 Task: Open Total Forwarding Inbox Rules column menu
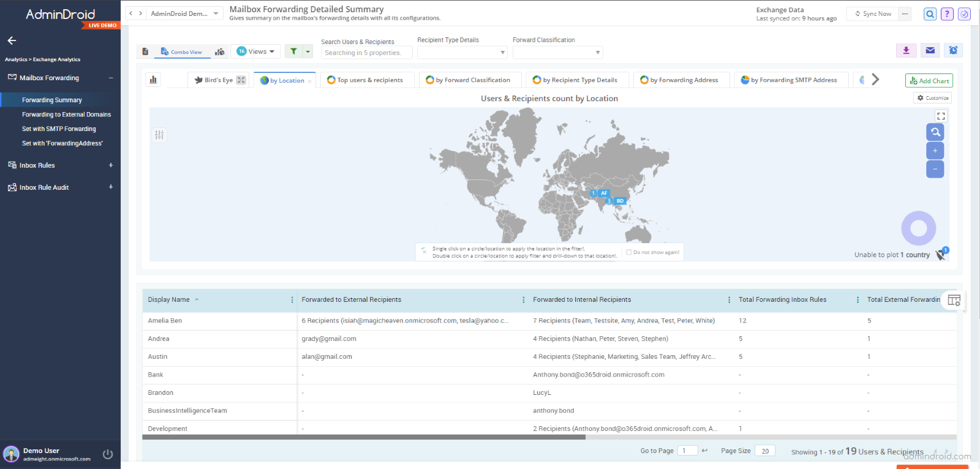pyautogui.click(x=858, y=300)
